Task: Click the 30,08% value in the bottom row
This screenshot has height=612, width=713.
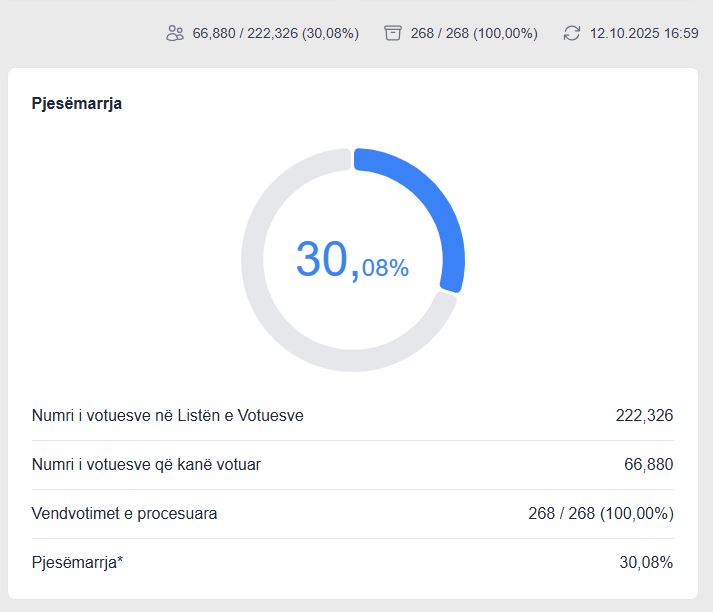Action: 646,562
